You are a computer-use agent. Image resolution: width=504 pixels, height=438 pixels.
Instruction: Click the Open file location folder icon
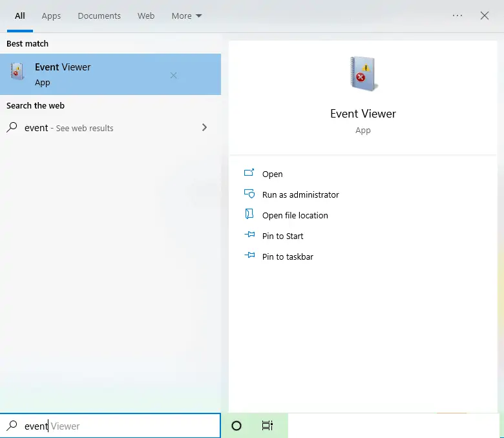249,214
